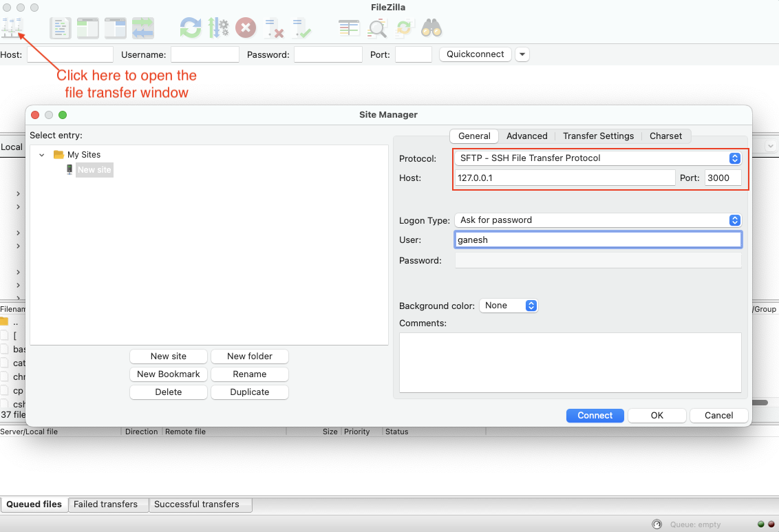Image resolution: width=779 pixels, height=532 pixels.
Task: Toggle the remote directory tree icon
Action: tap(115, 28)
